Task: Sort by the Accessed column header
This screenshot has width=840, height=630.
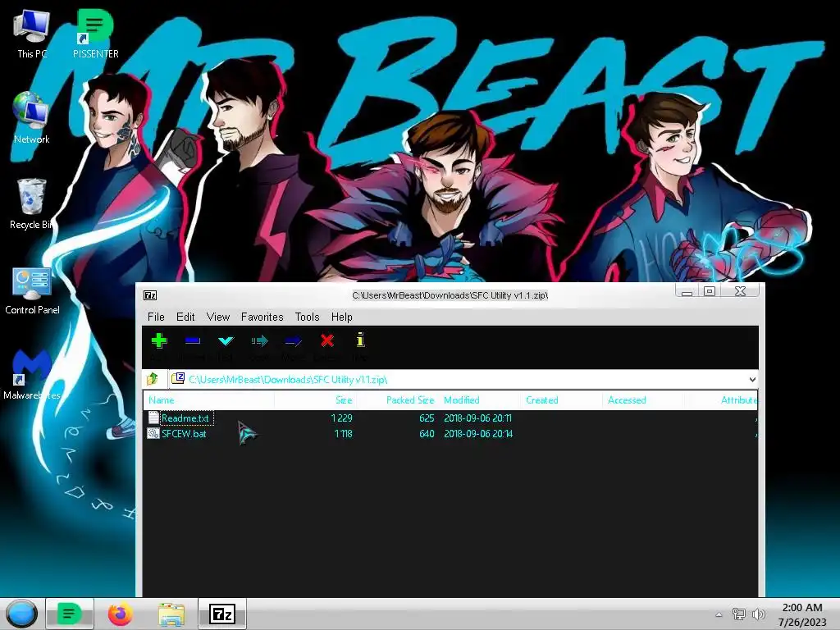Action: click(x=645, y=400)
